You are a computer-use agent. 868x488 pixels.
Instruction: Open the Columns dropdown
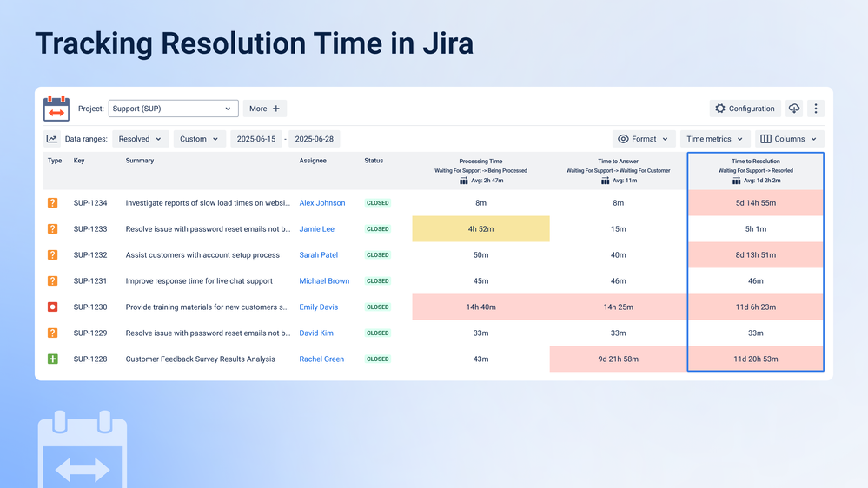(x=790, y=139)
